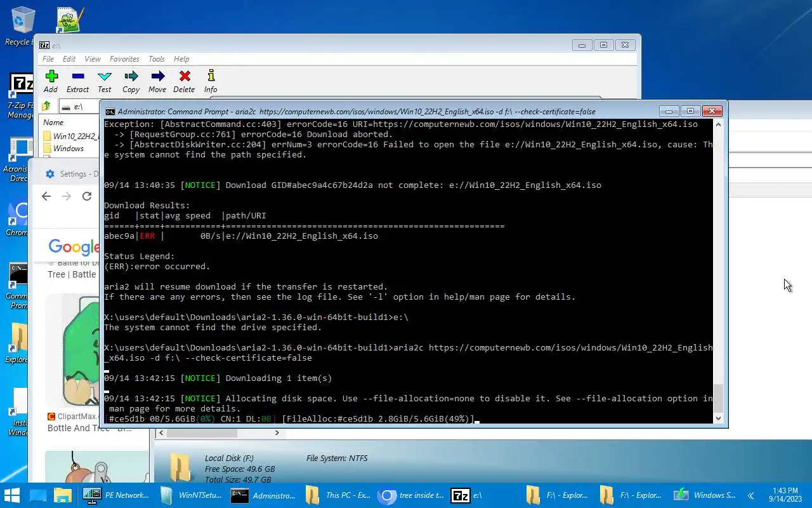Screen dimensions: 812x508
Task: Click Administrator Command Prompt taskbar button
Action: [263, 495]
